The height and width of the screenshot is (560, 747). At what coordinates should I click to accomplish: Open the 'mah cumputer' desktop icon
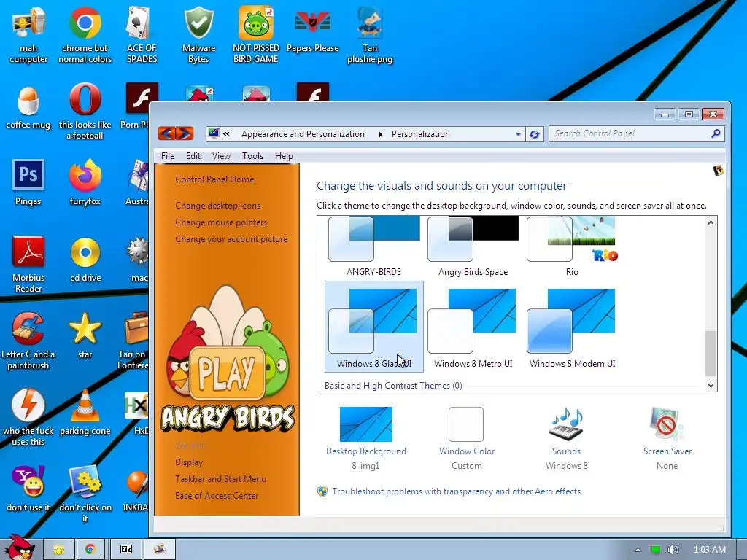click(28, 35)
